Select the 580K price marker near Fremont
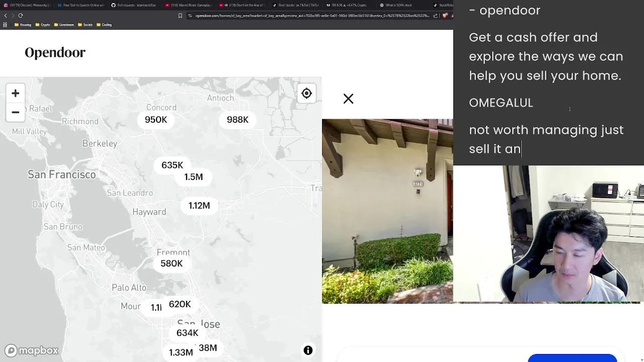 point(172,263)
